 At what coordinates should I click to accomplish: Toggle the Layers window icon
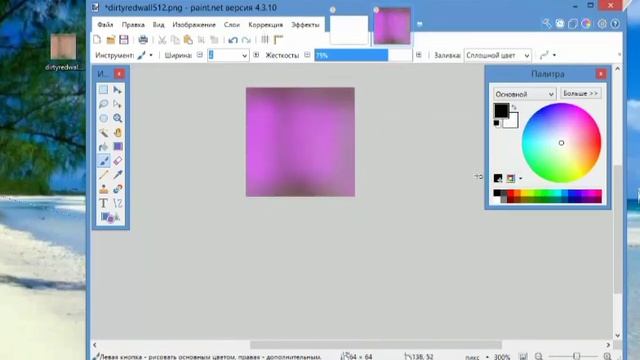tap(573, 24)
